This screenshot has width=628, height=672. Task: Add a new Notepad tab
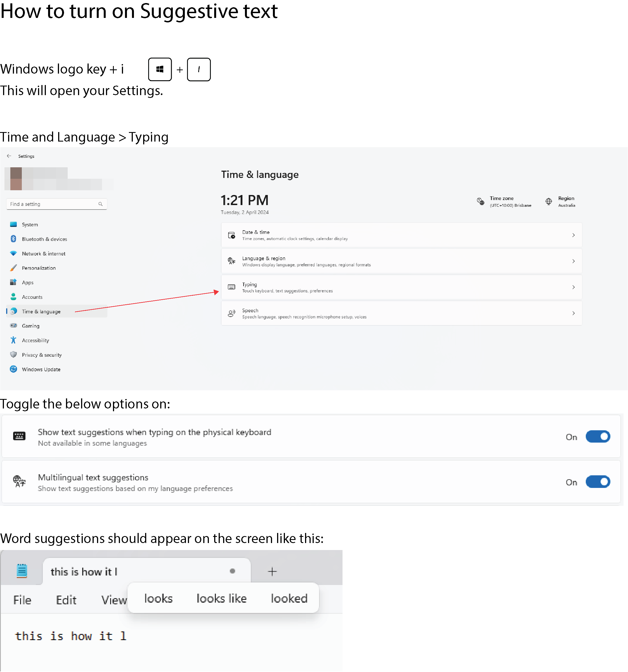[272, 571]
